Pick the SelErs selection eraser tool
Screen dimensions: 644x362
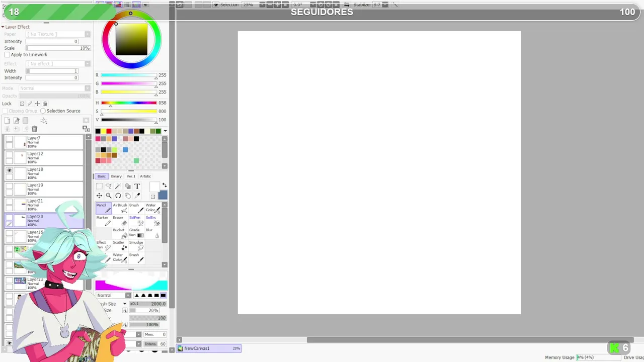coord(152,221)
